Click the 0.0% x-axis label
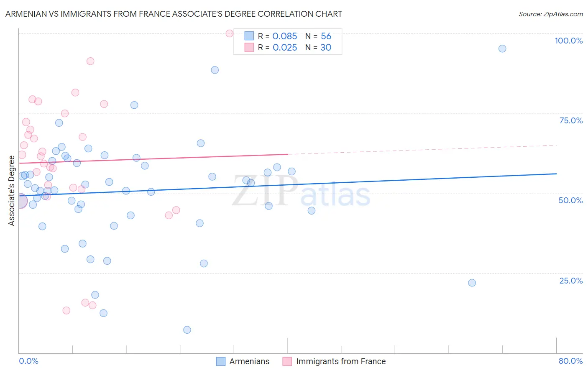This screenshot has width=588, height=373. point(29,361)
